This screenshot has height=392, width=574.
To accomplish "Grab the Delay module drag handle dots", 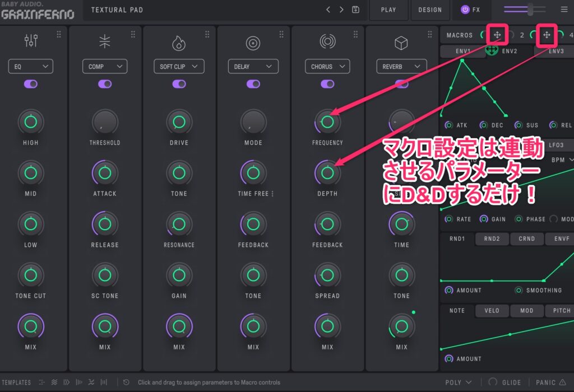I will click(x=281, y=35).
